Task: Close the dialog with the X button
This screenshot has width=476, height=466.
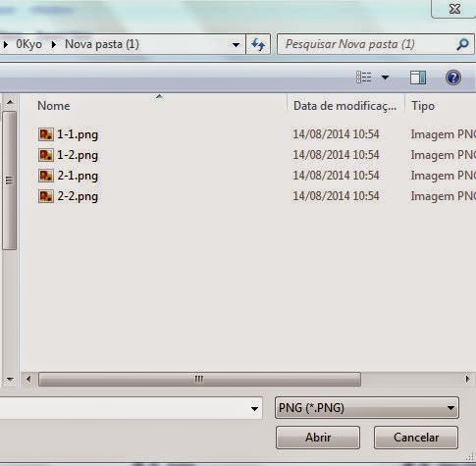Action: 454,9
